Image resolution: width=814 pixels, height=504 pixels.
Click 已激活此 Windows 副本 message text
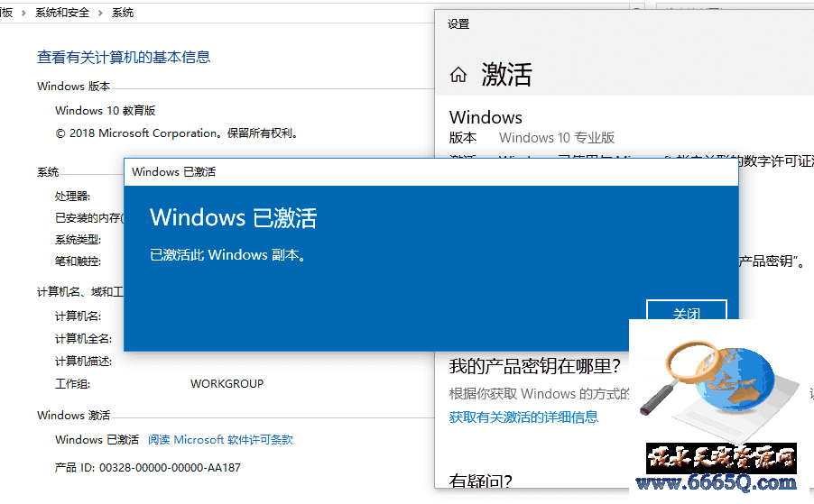tap(228, 255)
